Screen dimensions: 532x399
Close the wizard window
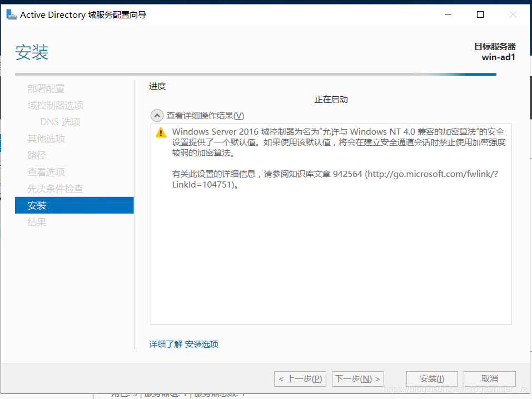(513, 14)
